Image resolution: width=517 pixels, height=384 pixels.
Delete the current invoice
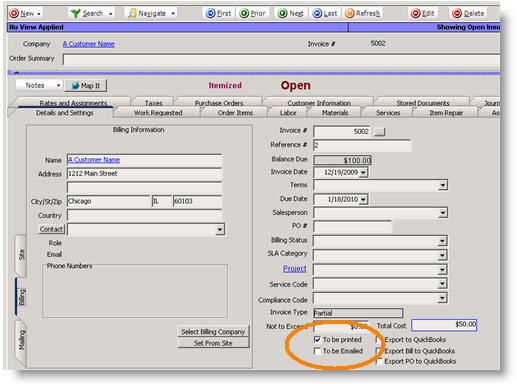click(468, 13)
